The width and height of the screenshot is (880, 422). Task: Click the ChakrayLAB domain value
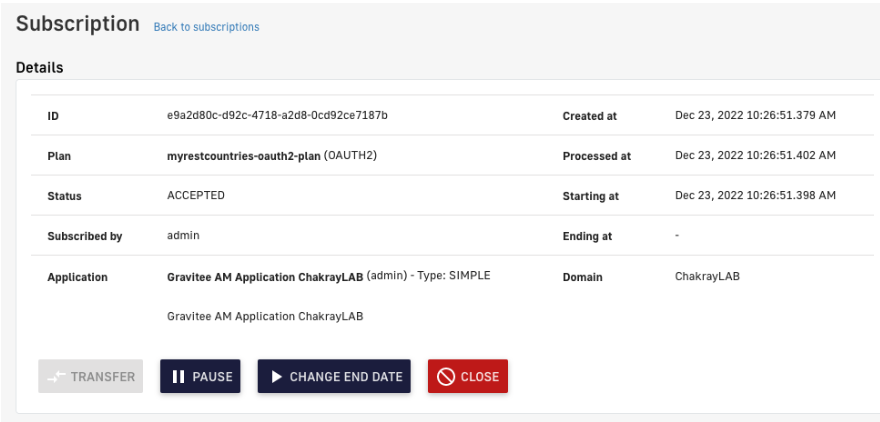(707, 276)
